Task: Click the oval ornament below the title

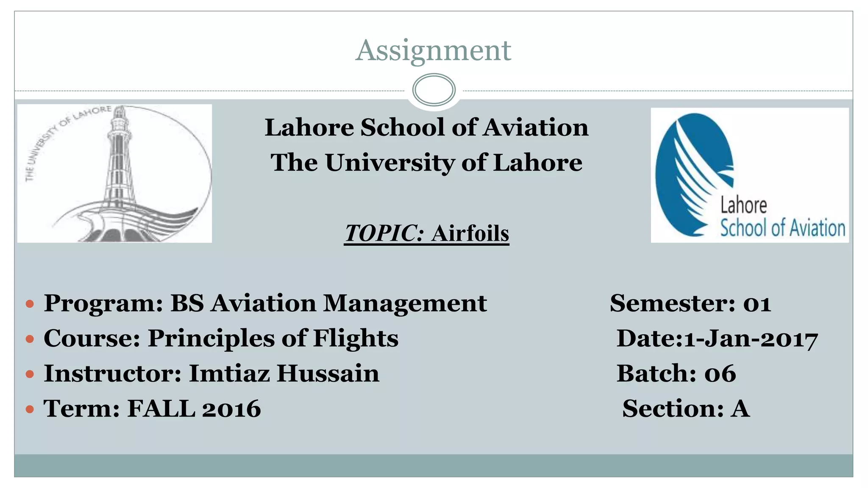Action: point(434,90)
